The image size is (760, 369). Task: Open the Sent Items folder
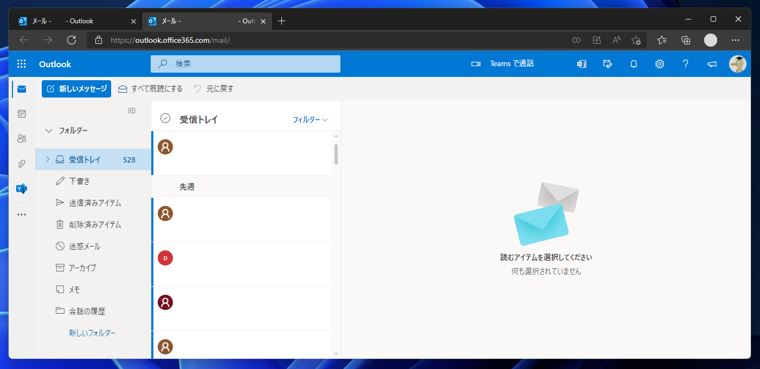click(93, 203)
